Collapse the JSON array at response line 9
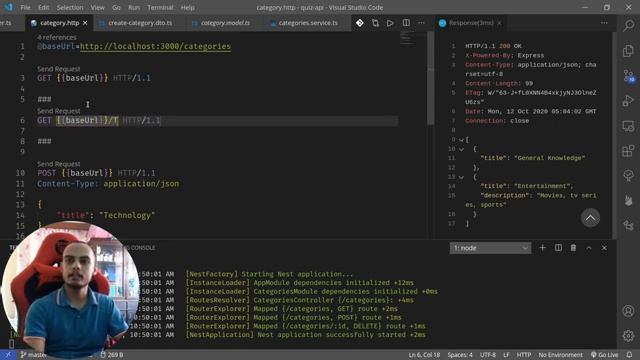The width and height of the screenshot is (640, 360). (x=461, y=140)
